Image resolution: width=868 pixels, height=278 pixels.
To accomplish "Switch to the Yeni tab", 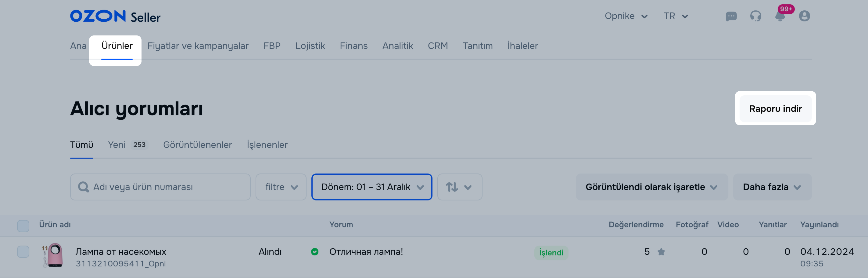I will tap(117, 145).
